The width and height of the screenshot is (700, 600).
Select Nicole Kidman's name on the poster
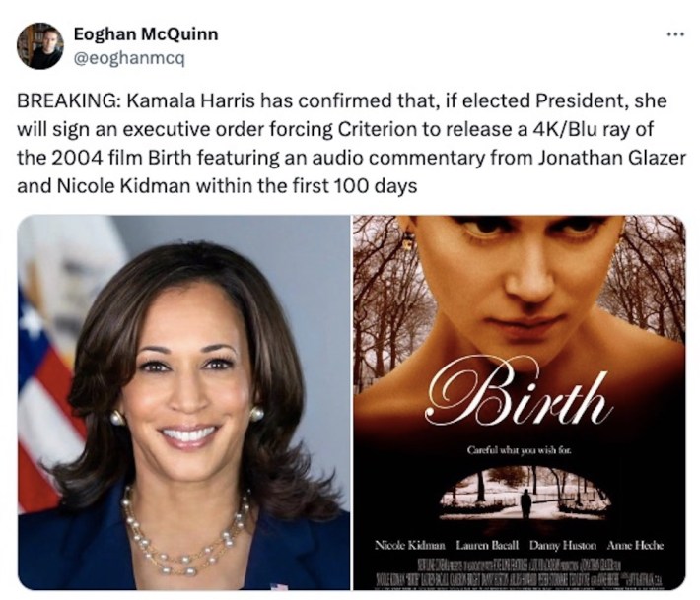click(x=412, y=545)
